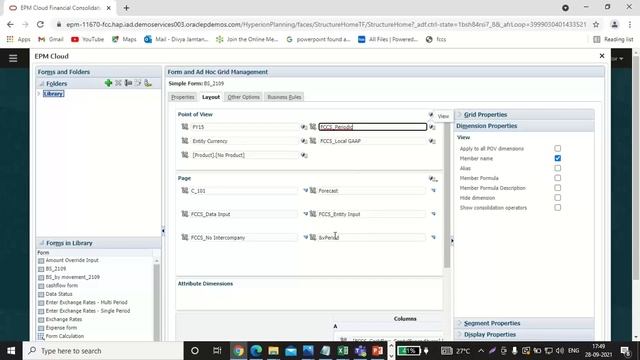Expand the Display Properties section

(x=459, y=334)
